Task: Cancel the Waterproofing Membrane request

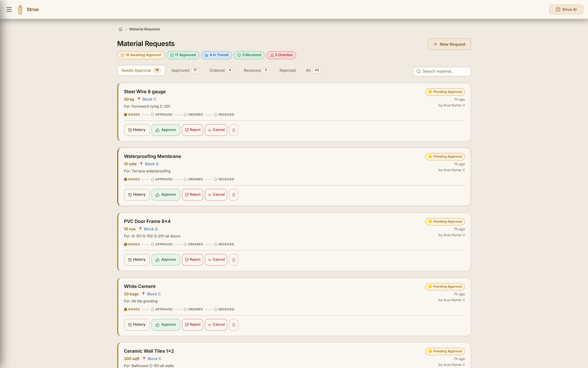Action: (216, 195)
